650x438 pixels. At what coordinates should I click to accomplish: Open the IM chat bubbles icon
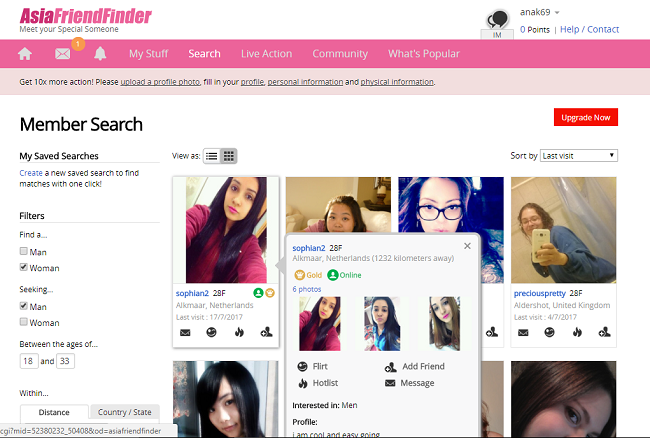pyautogui.click(x=497, y=20)
